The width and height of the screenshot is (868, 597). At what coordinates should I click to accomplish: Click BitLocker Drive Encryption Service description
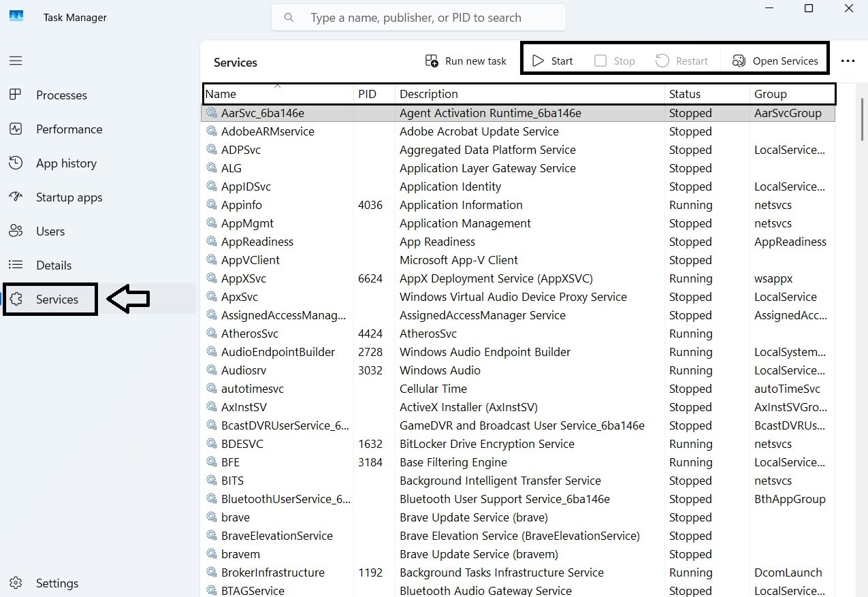pyautogui.click(x=487, y=444)
